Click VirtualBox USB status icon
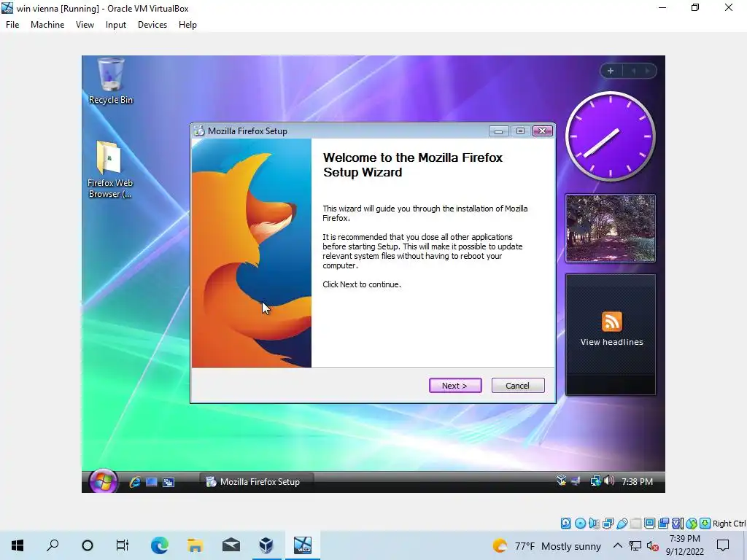Image resolution: width=747 pixels, height=560 pixels. coord(622,524)
